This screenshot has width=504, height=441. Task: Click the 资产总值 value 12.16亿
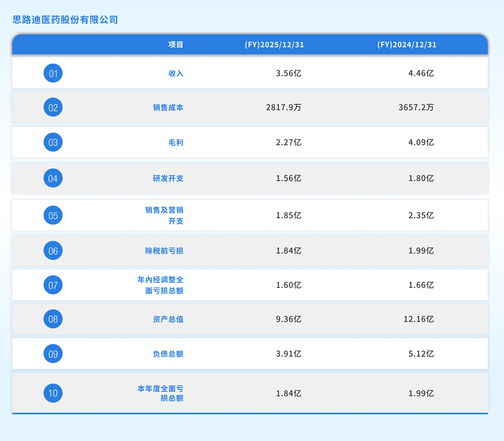point(419,319)
